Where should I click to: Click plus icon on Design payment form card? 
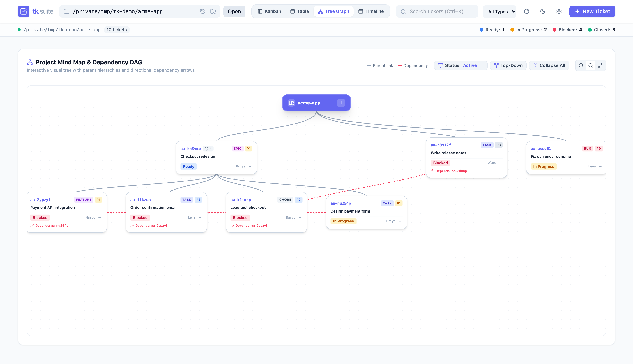coord(400,221)
